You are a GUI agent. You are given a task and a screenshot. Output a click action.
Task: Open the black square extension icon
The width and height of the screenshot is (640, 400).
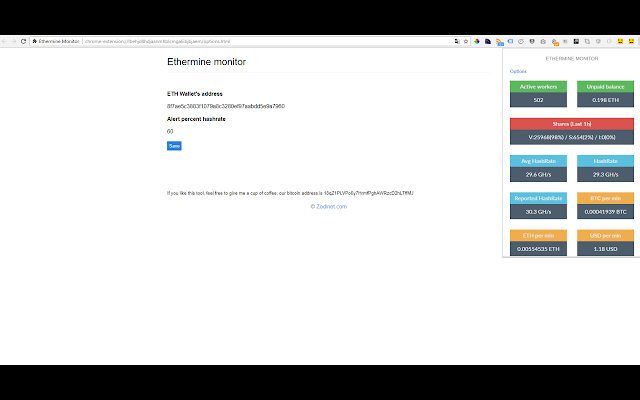(576, 41)
